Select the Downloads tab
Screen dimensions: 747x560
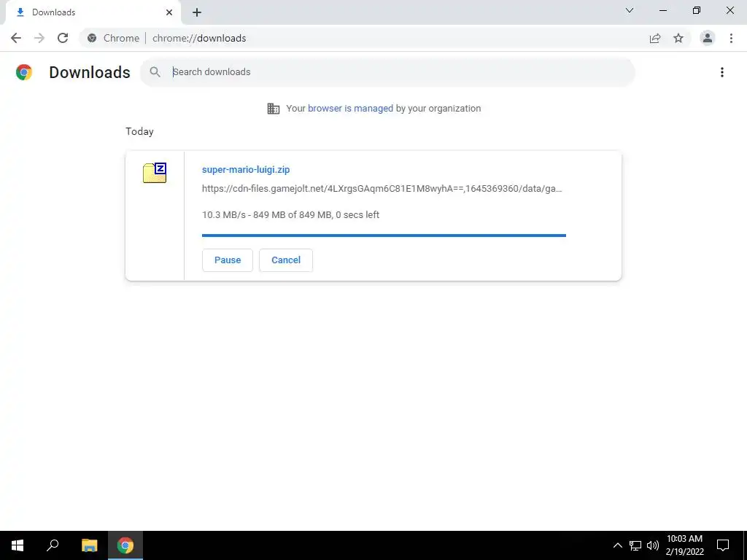93,12
